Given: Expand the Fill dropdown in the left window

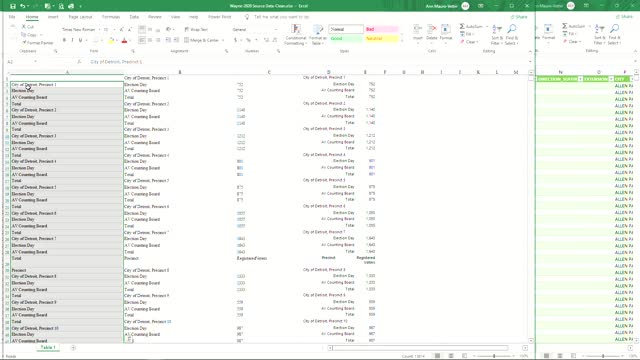Looking at the screenshot, I should (473, 34).
